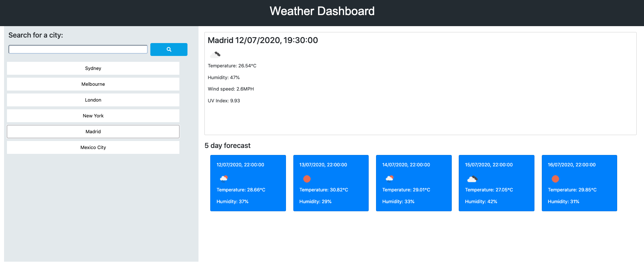Screen dimensions: 644x265
Task: Choose Madrid in the city list
Action: [x=93, y=132]
